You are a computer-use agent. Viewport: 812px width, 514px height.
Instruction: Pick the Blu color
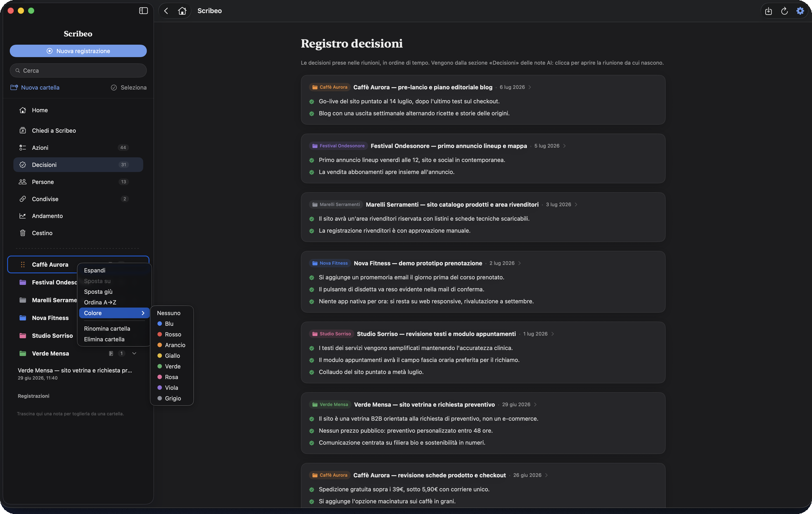pyautogui.click(x=172, y=324)
